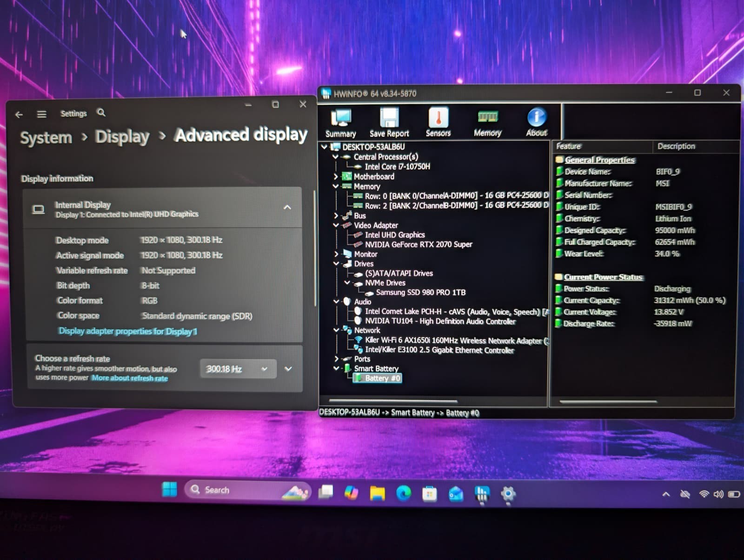Go back in Settings window
The image size is (744, 560).
tap(19, 114)
